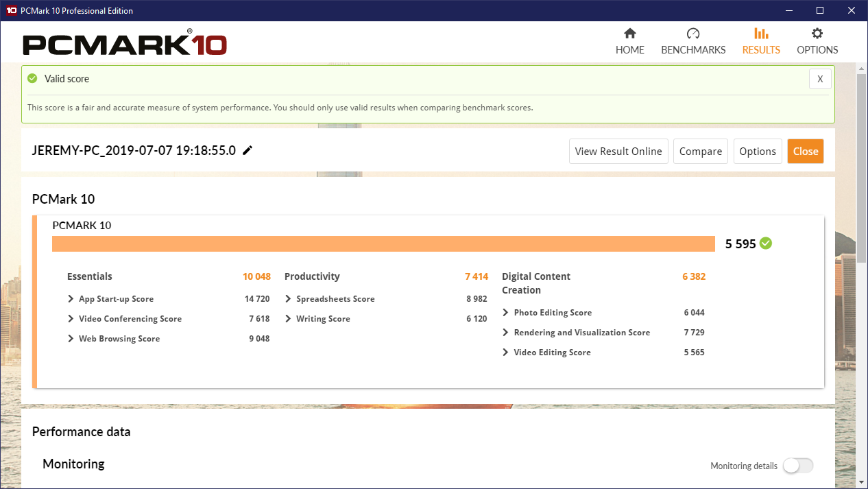The height and width of the screenshot is (489, 868).
Task: Expand the Web Browsing Score details
Action: coord(114,339)
